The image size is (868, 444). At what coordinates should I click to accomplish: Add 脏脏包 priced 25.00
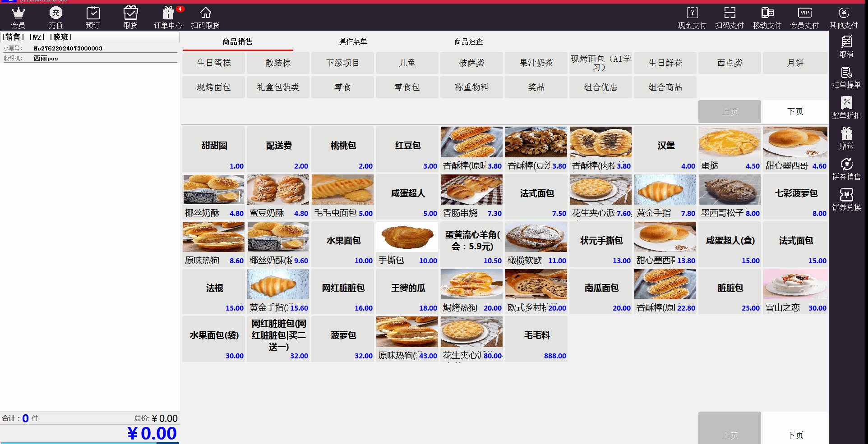[x=730, y=291]
